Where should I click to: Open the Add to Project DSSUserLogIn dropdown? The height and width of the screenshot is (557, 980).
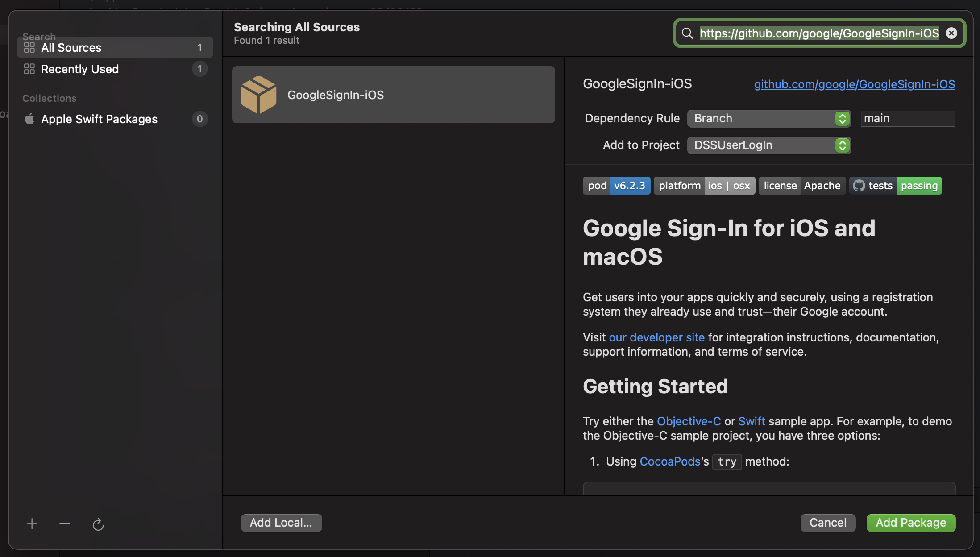[x=769, y=145]
